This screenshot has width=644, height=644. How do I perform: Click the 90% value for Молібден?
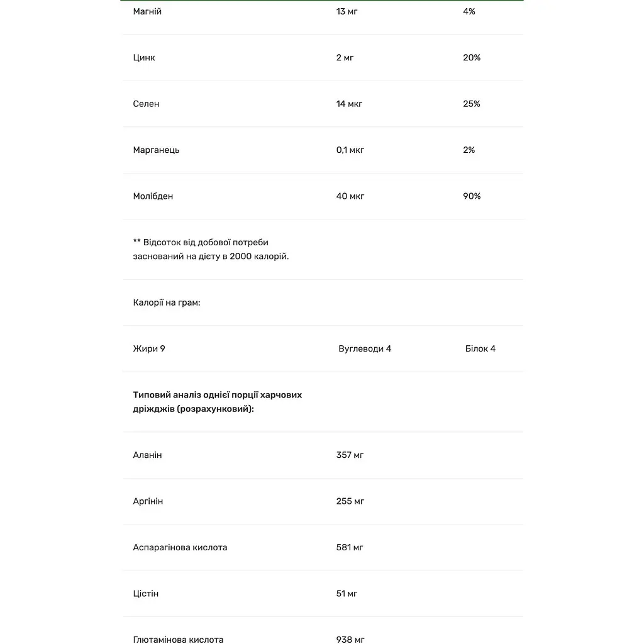[472, 196]
